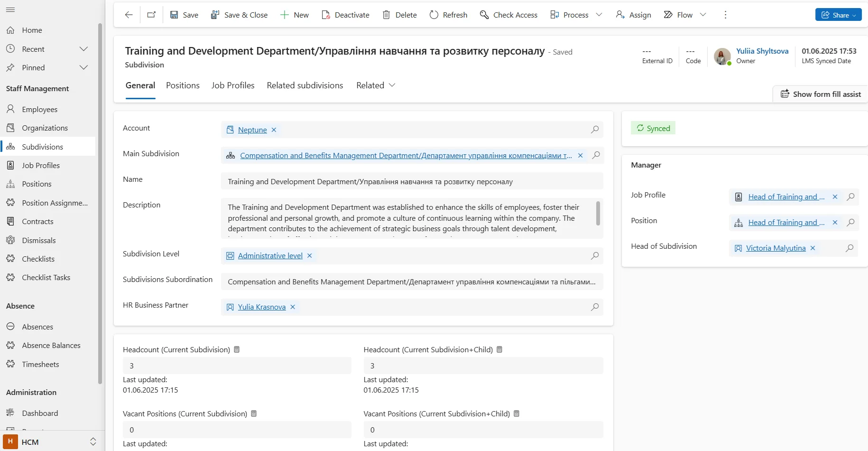The image size is (868, 451).
Task: Click the Delete trash icon
Action: 387,15
